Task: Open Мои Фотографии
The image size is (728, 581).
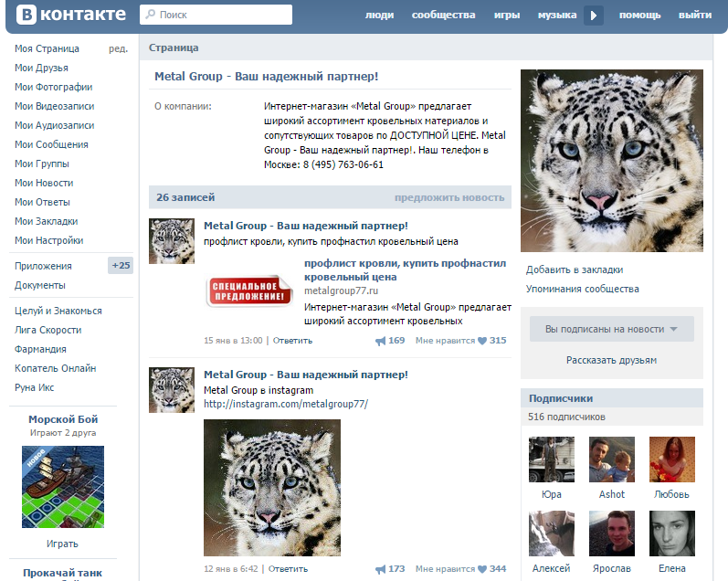Action: 53,87
